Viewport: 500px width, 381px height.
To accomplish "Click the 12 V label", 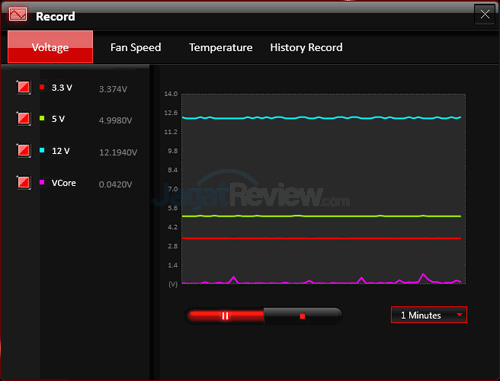I will [x=61, y=151].
